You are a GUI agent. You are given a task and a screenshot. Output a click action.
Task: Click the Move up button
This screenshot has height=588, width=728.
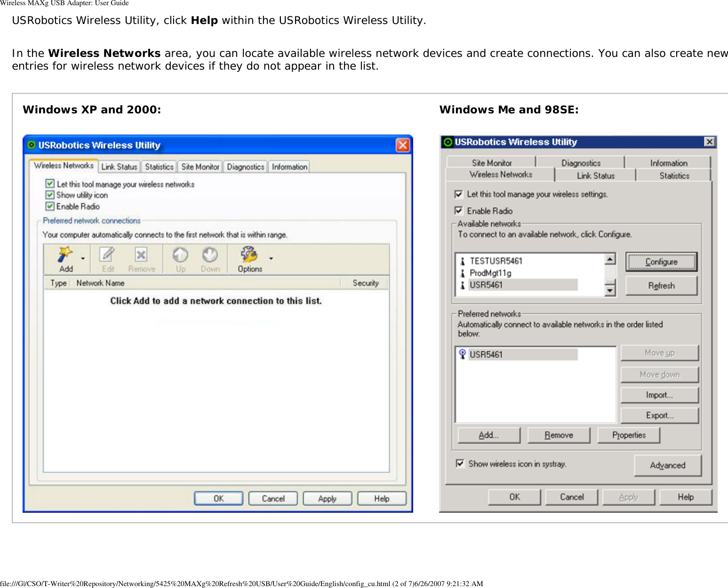pos(659,353)
